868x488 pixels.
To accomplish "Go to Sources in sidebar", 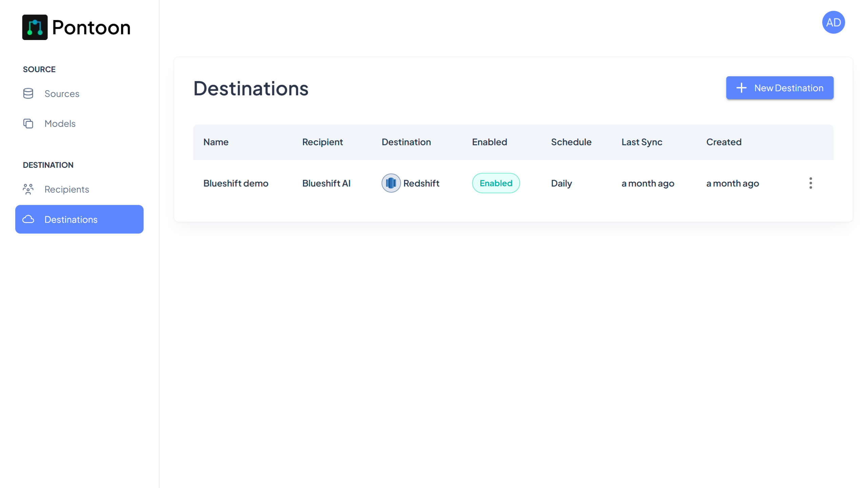I will [62, 94].
